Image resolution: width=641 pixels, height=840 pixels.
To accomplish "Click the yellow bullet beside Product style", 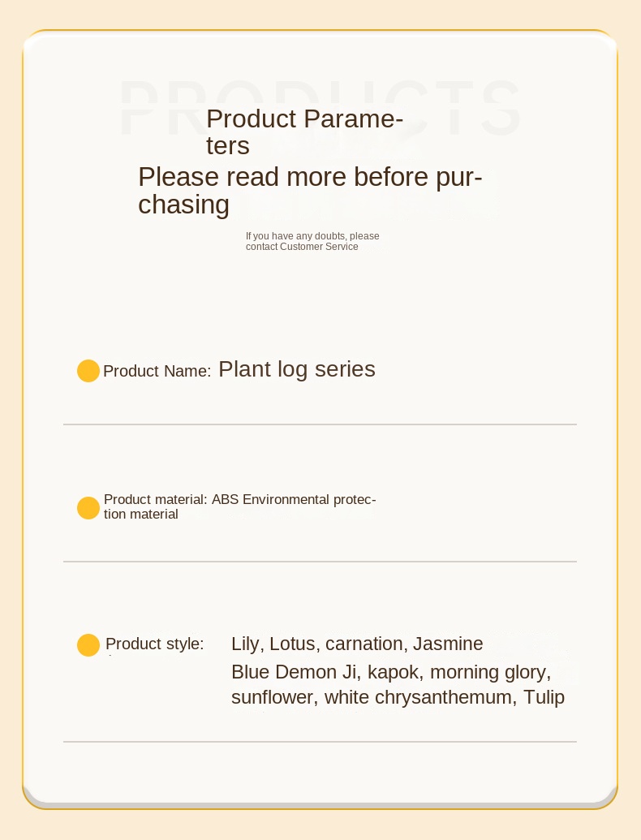I will click(x=88, y=645).
